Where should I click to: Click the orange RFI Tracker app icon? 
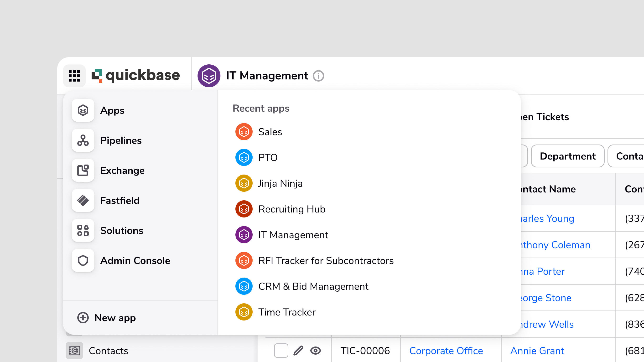pos(244,260)
